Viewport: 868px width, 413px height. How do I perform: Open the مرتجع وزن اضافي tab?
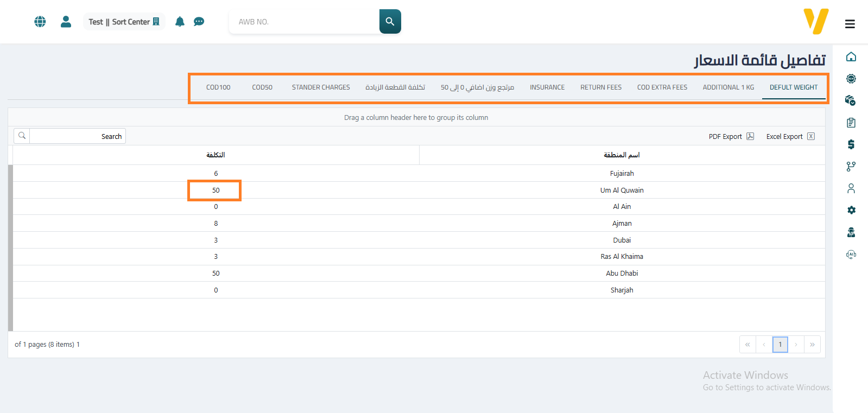tap(477, 87)
